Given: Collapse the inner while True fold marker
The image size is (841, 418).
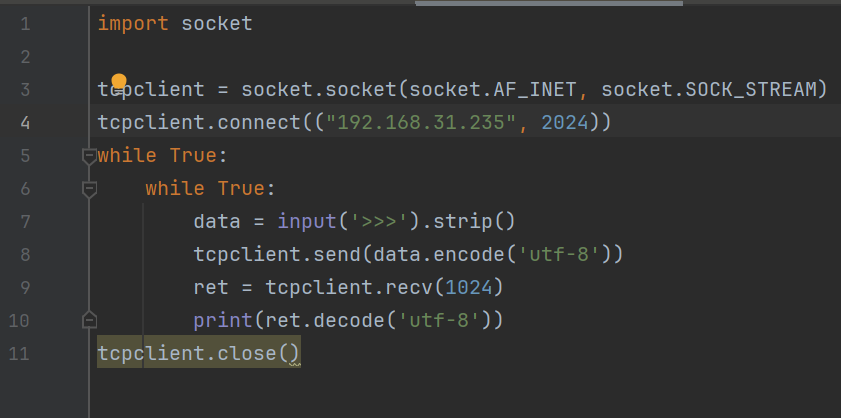Looking at the screenshot, I should click(x=89, y=189).
